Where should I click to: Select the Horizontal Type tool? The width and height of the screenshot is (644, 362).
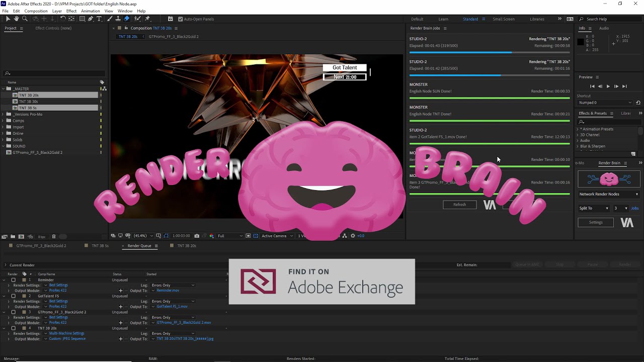pyautogui.click(x=99, y=19)
